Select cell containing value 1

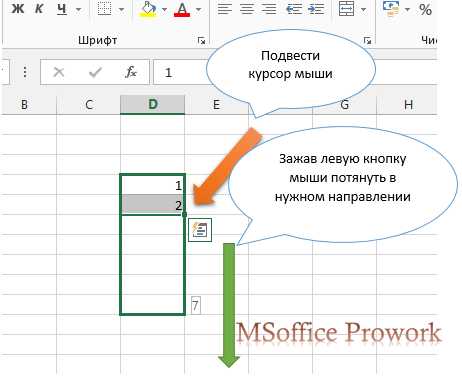pyautogui.click(x=153, y=184)
